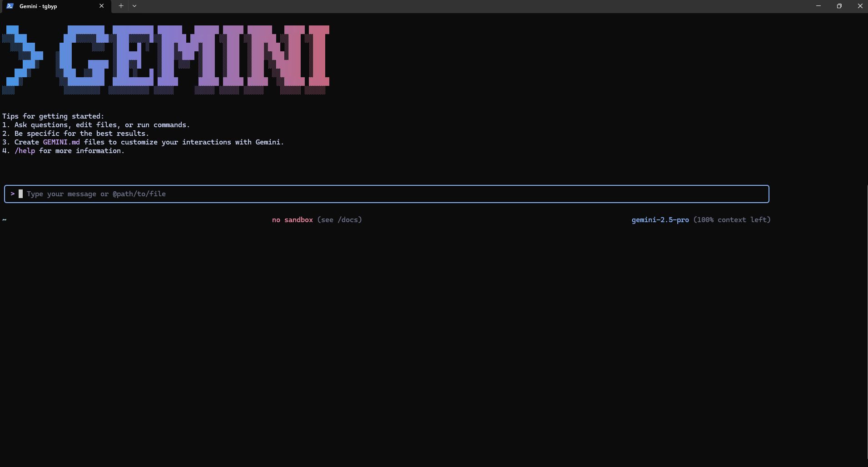
Task: Click the 'gemini-2.5-pro' model label
Action: click(x=660, y=220)
